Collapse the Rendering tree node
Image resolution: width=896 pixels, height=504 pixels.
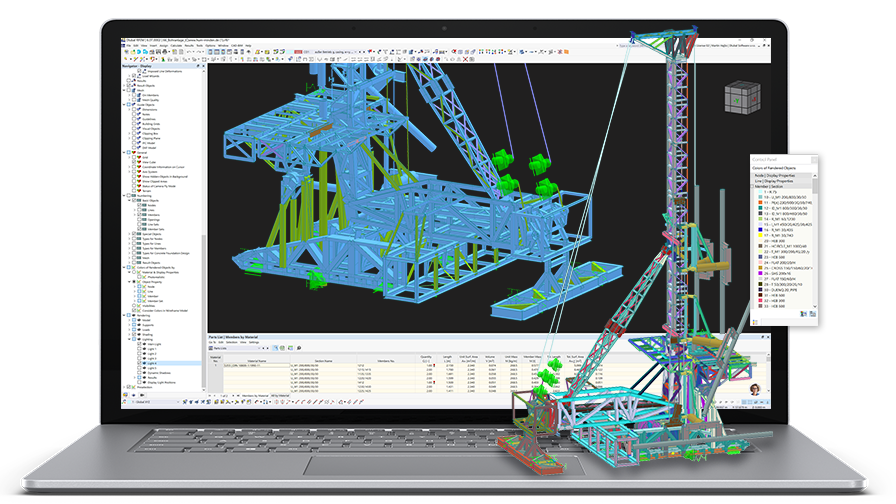(x=124, y=315)
